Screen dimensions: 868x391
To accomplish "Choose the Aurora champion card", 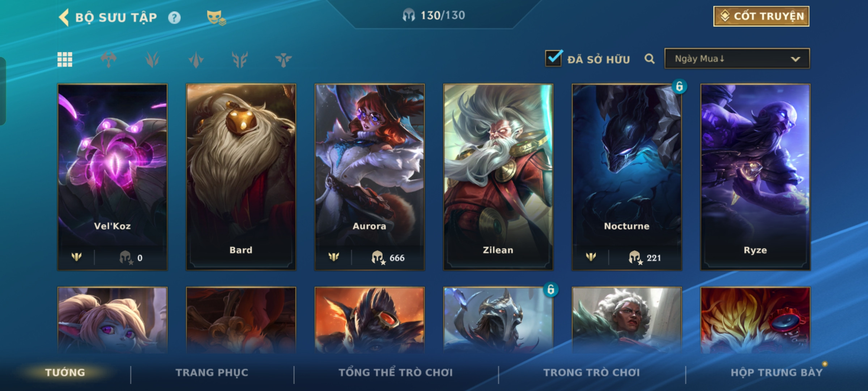I will click(x=370, y=177).
